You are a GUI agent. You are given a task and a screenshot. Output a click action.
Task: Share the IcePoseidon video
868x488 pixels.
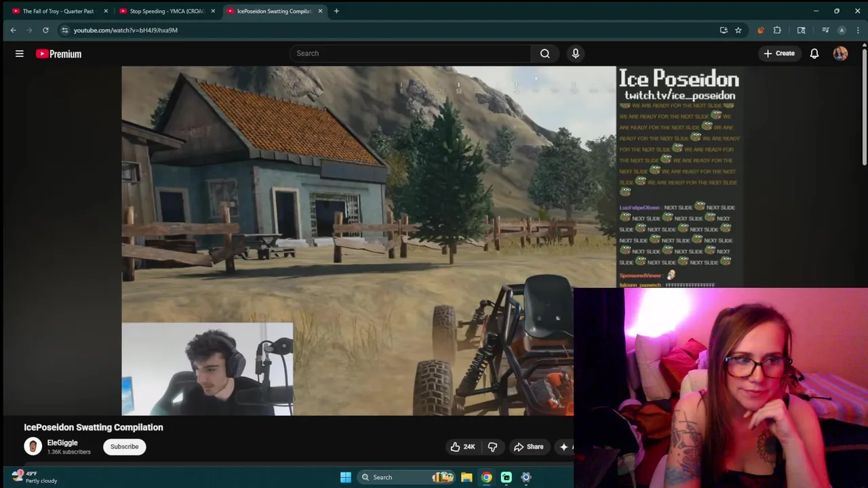[528, 447]
